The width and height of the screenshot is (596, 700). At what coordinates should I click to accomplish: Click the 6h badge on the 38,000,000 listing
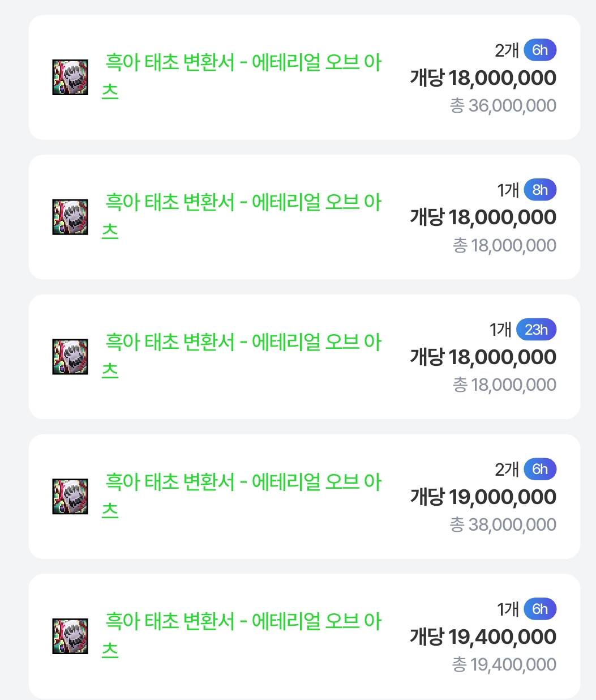[540, 469]
